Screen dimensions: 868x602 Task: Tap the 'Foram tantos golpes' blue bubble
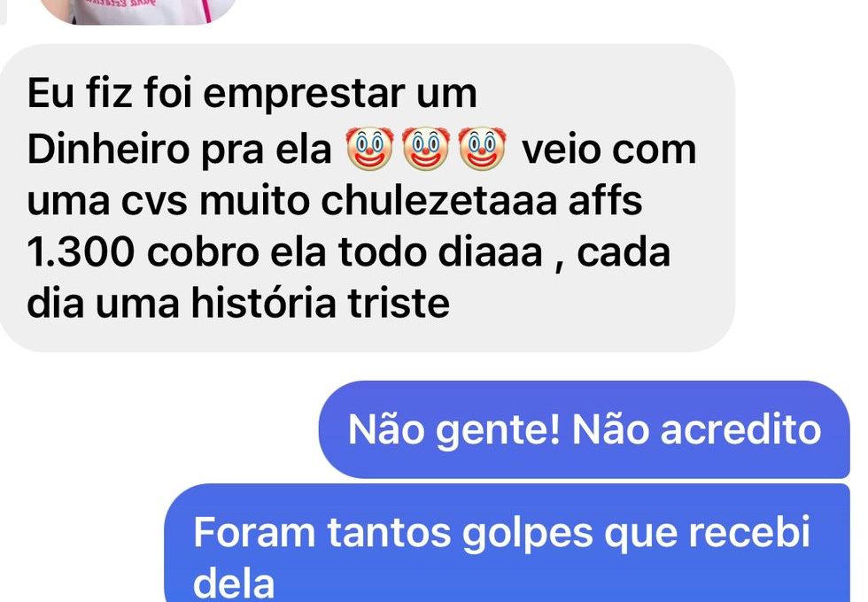[507, 543]
